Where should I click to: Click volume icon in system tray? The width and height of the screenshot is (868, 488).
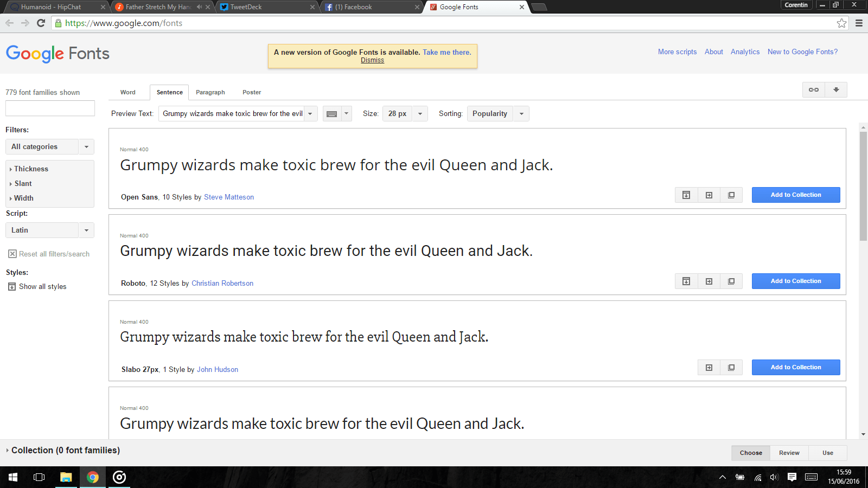click(x=774, y=477)
